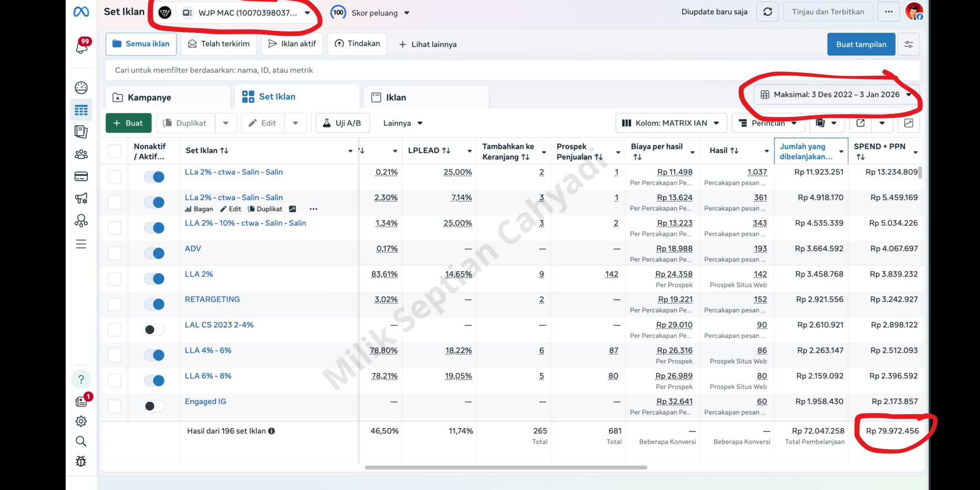Open the help question mark icon
Image resolution: width=980 pixels, height=490 pixels.
[x=81, y=379]
